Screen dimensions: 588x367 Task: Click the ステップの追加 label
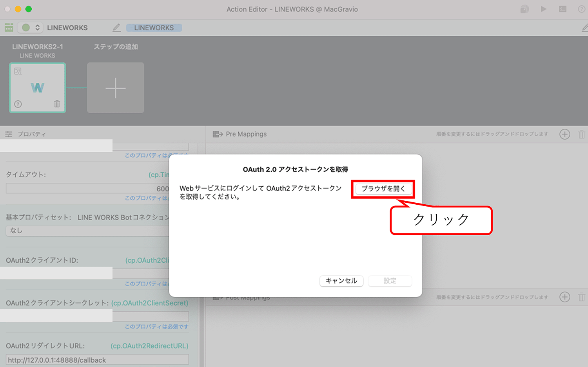[x=116, y=47]
